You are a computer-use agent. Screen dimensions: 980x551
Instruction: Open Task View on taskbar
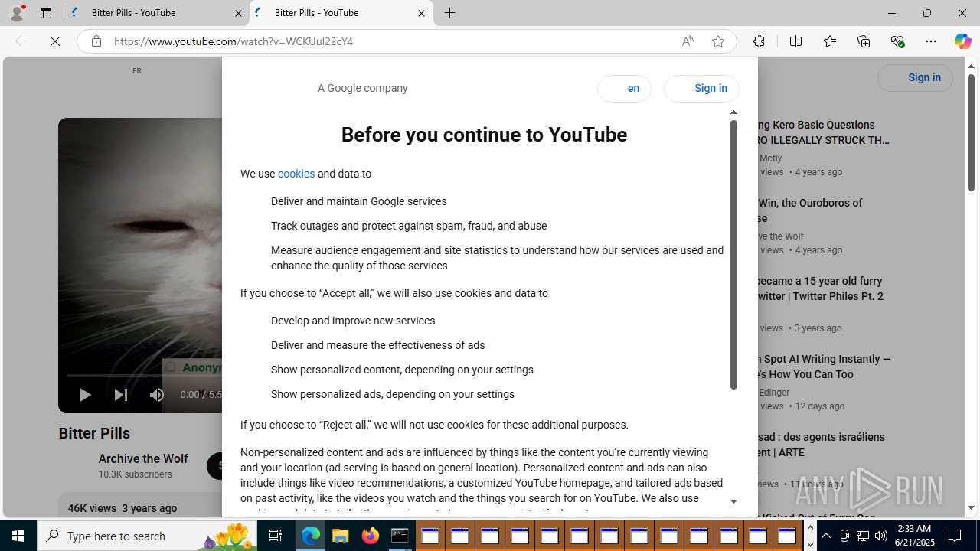point(276,536)
